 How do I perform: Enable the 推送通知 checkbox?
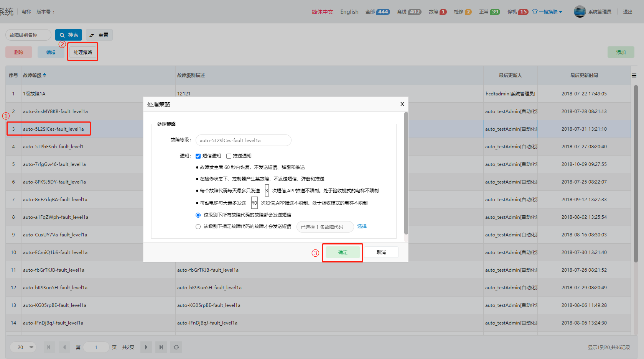(x=229, y=156)
